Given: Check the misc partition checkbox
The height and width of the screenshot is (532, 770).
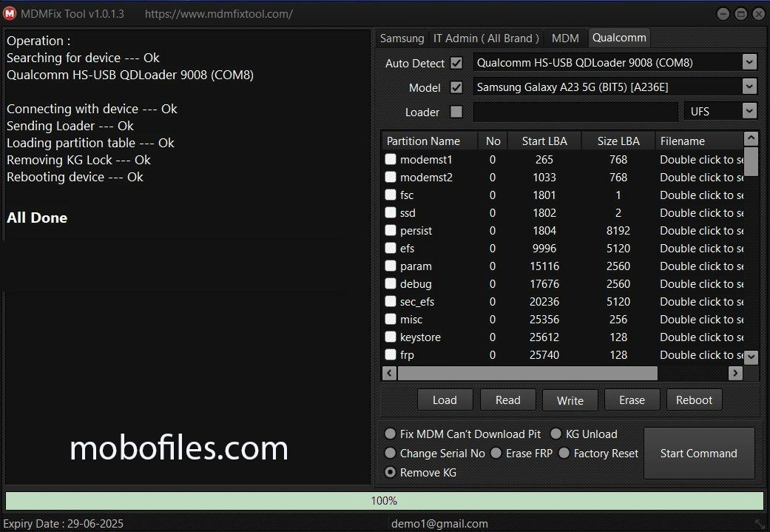Looking at the screenshot, I should pyautogui.click(x=391, y=319).
